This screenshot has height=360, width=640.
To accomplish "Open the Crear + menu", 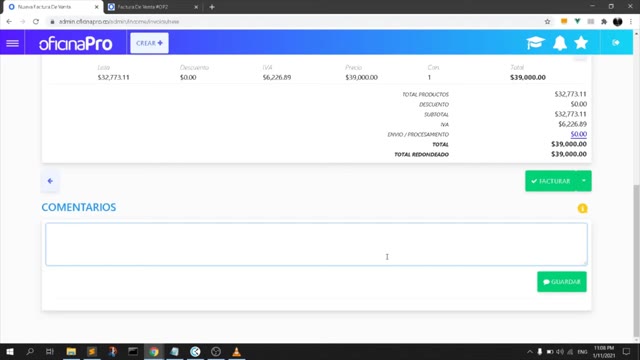I will (149, 43).
